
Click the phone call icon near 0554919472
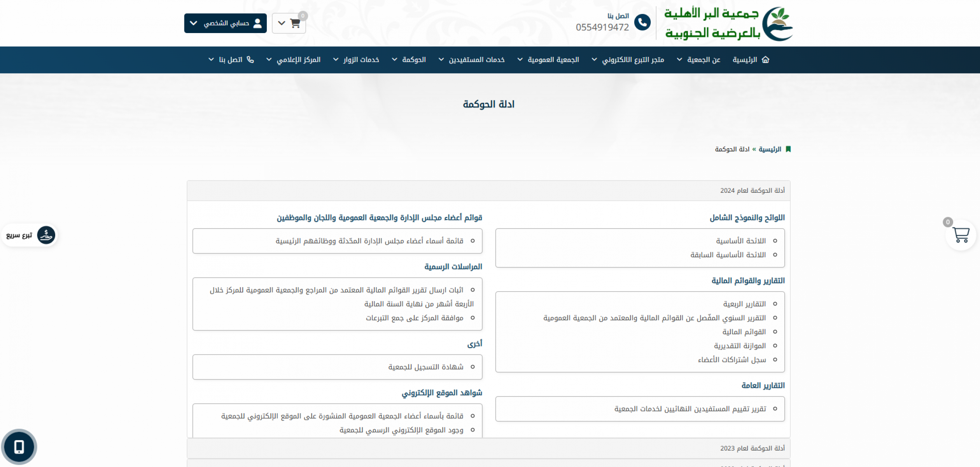tap(642, 23)
